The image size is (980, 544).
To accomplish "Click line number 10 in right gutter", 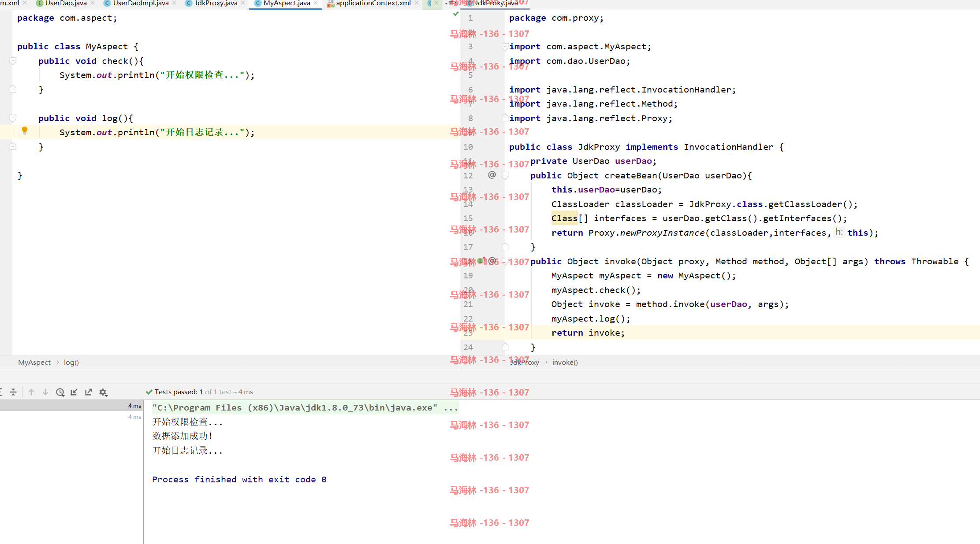I will [x=468, y=147].
